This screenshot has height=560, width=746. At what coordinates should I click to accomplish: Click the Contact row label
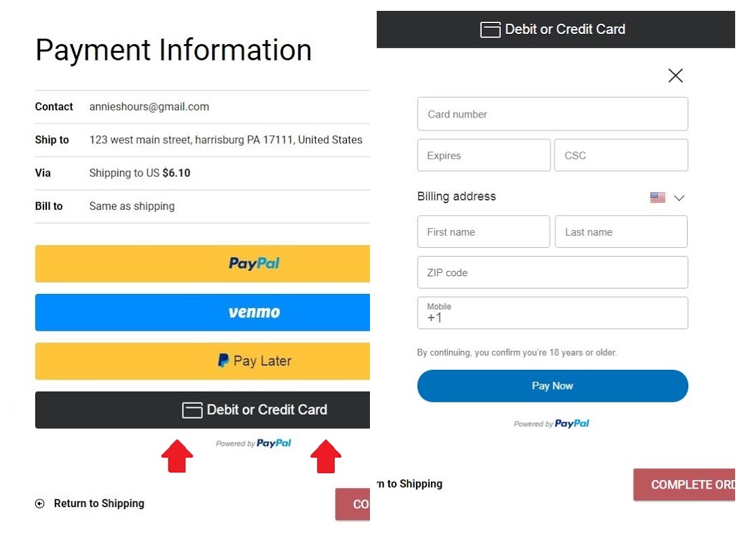click(x=54, y=107)
